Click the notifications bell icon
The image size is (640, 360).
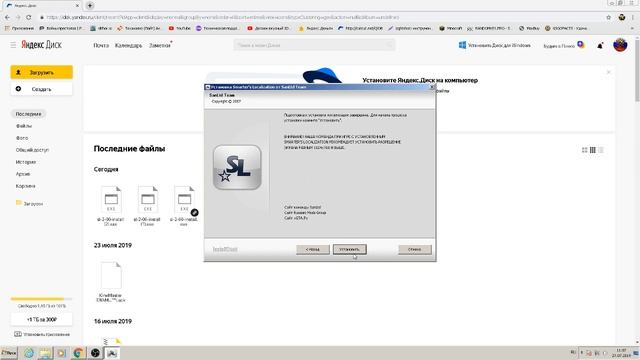pos(600,46)
